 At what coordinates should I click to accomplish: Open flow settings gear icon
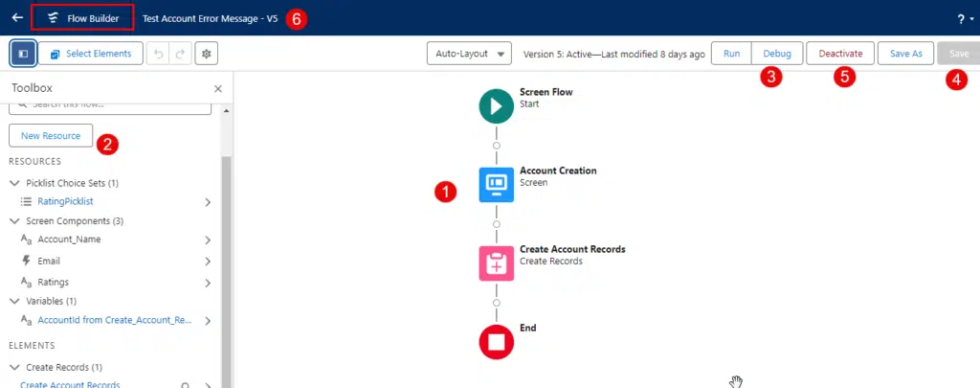pos(207,54)
